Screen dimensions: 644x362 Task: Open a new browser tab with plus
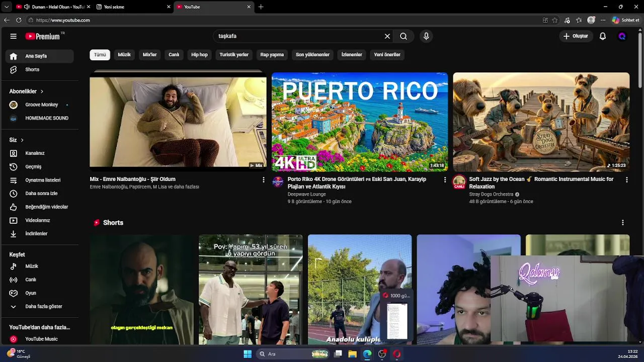click(261, 7)
